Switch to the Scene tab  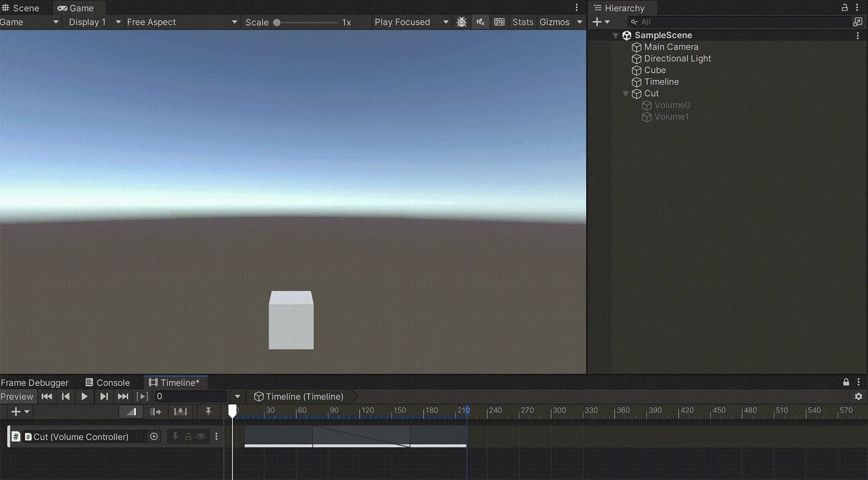pyautogui.click(x=21, y=8)
